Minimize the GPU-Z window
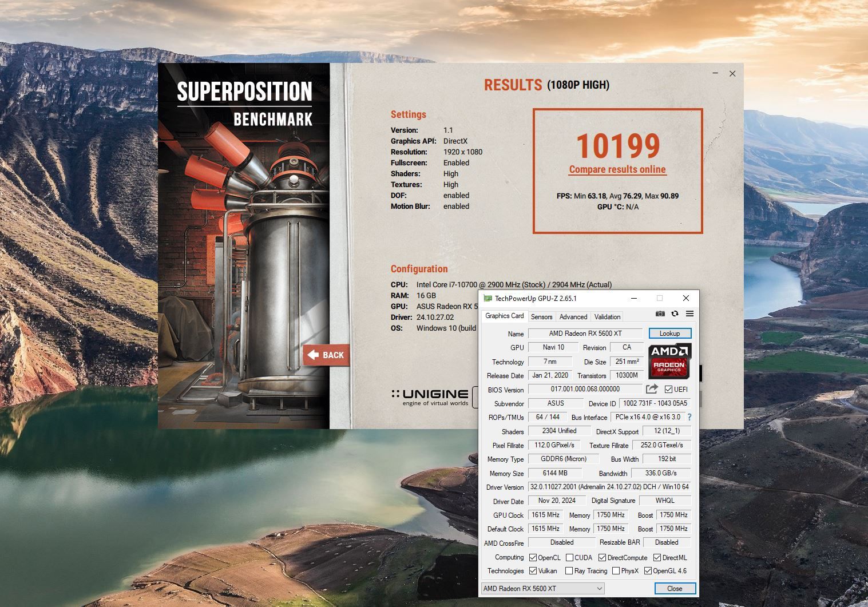The width and height of the screenshot is (868, 607). coord(634,298)
